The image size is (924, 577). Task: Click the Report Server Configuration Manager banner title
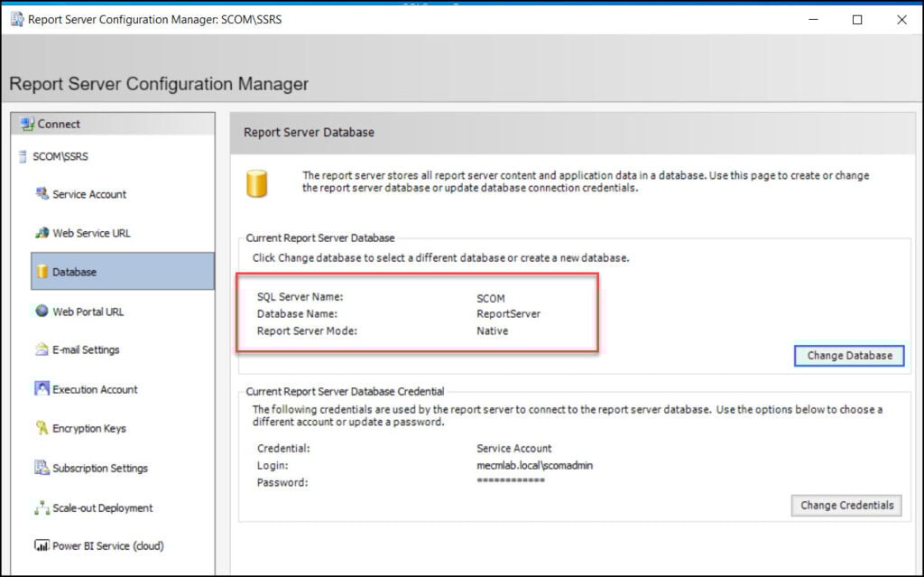[159, 84]
